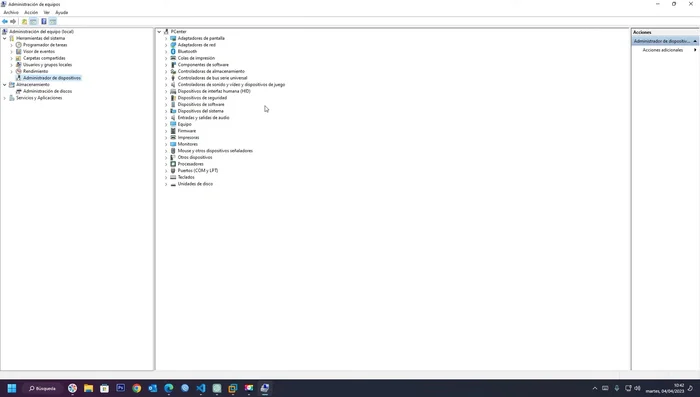Screen dimensions: 700x397
Task: Select the Equipo device category
Action: click(184, 124)
